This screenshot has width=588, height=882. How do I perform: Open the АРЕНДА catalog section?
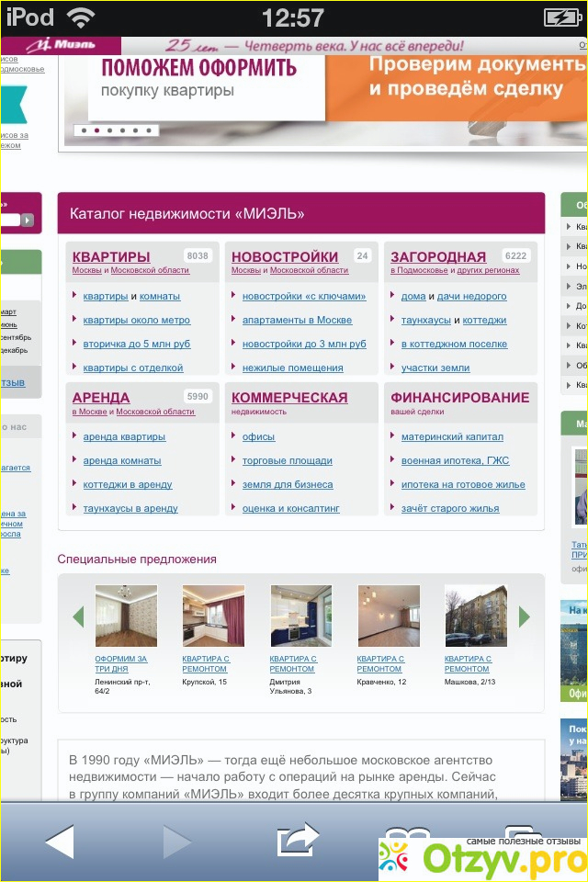click(x=101, y=398)
